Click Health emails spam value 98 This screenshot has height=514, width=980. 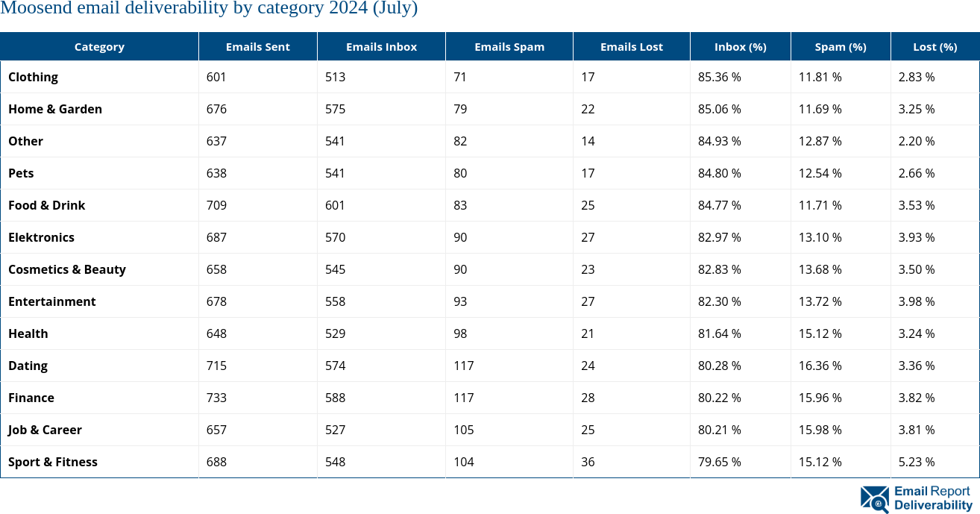[x=460, y=333]
